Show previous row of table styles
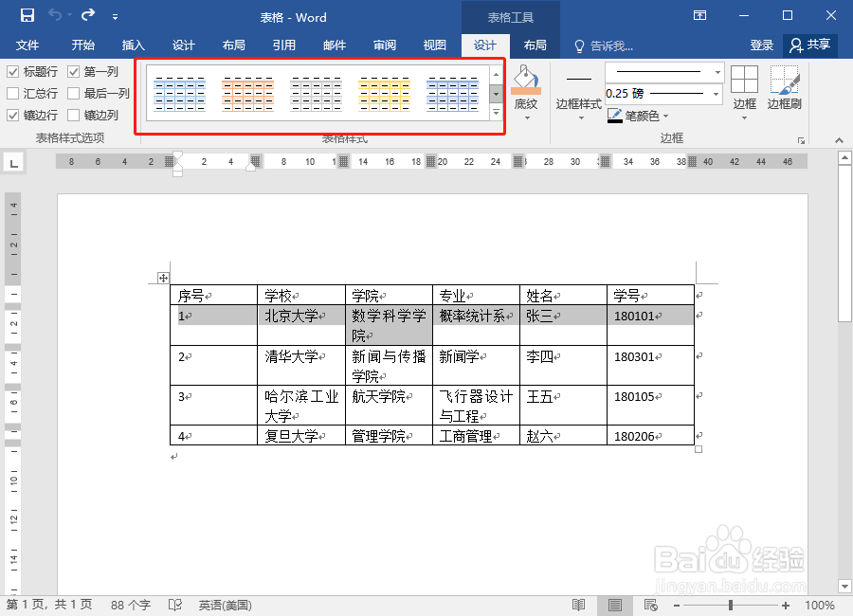This screenshot has height=616, width=853. tap(496, 75)
